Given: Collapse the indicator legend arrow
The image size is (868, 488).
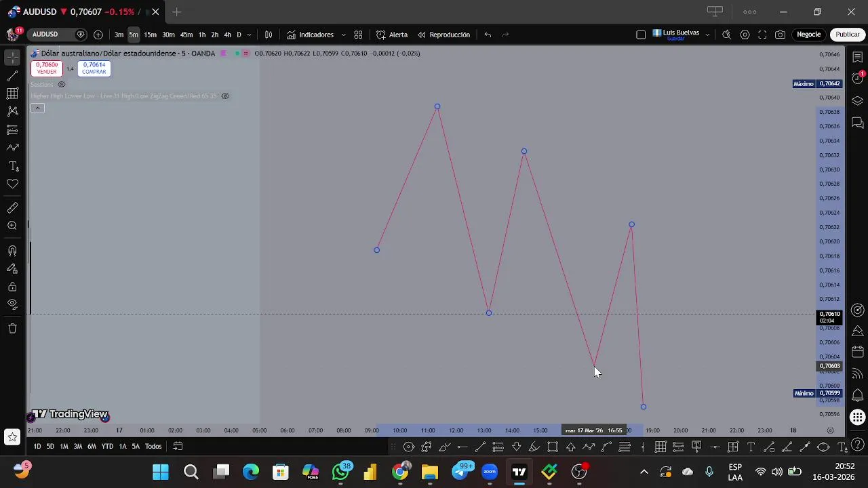Looking at the screenshot, I should point(37,108).
